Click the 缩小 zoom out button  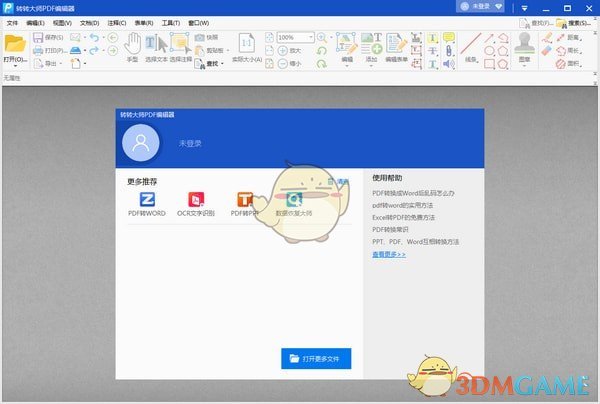tap(289, 64)
